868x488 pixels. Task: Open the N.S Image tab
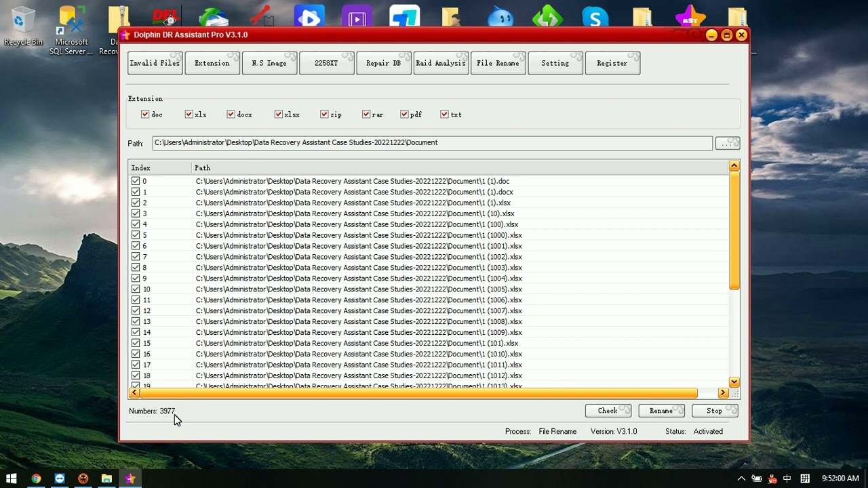pyautogui.click(x=269, y=63)
